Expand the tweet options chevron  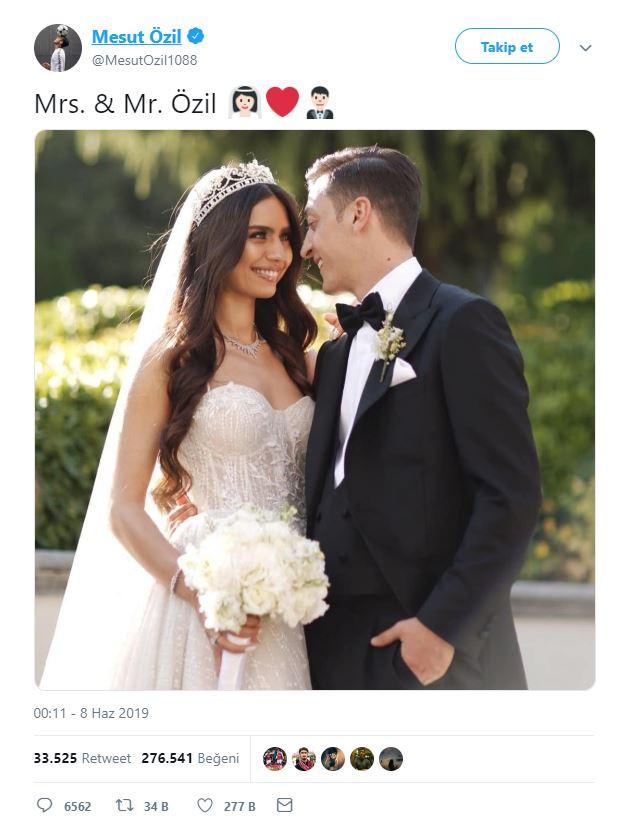585,48
